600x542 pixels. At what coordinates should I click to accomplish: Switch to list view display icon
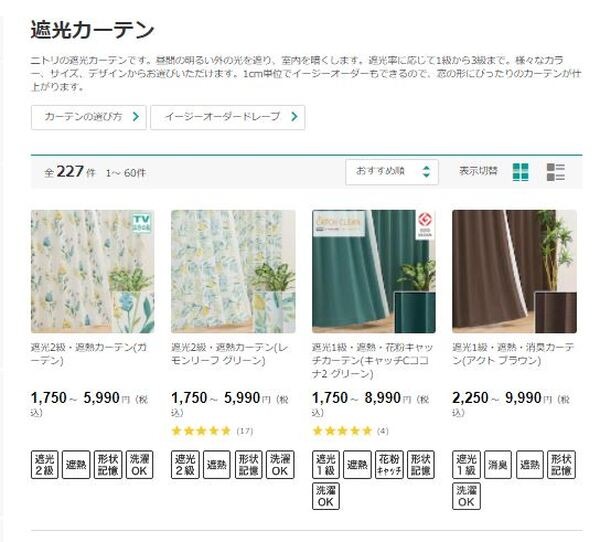pyautogui.click(x=556, y=172)
